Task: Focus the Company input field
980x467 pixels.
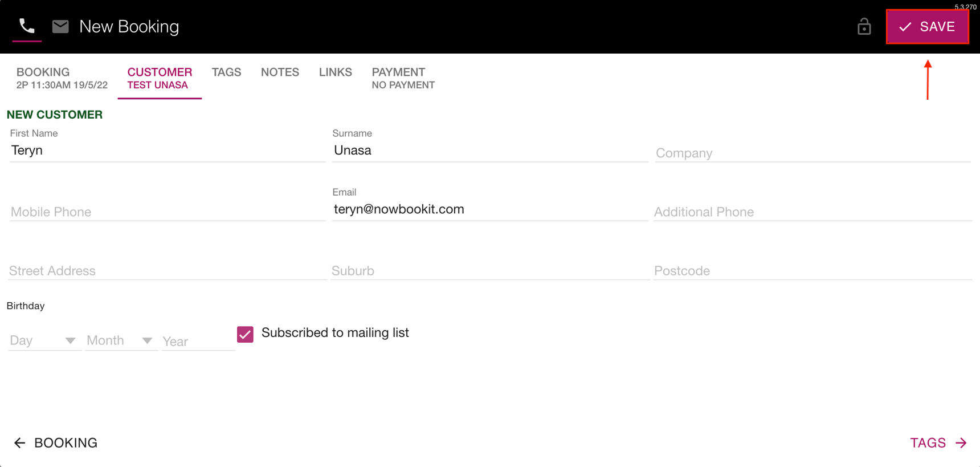Action: coord(812,153)
